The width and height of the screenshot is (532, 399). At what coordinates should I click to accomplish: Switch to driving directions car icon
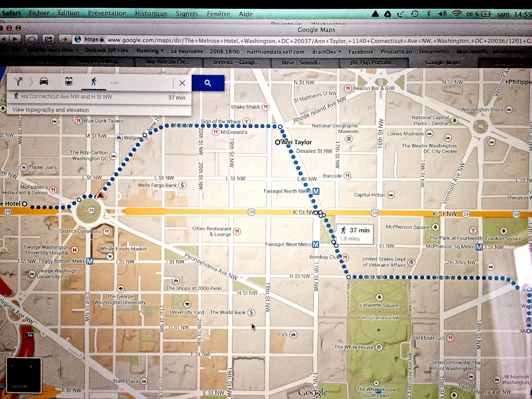[x=44, y=81]
